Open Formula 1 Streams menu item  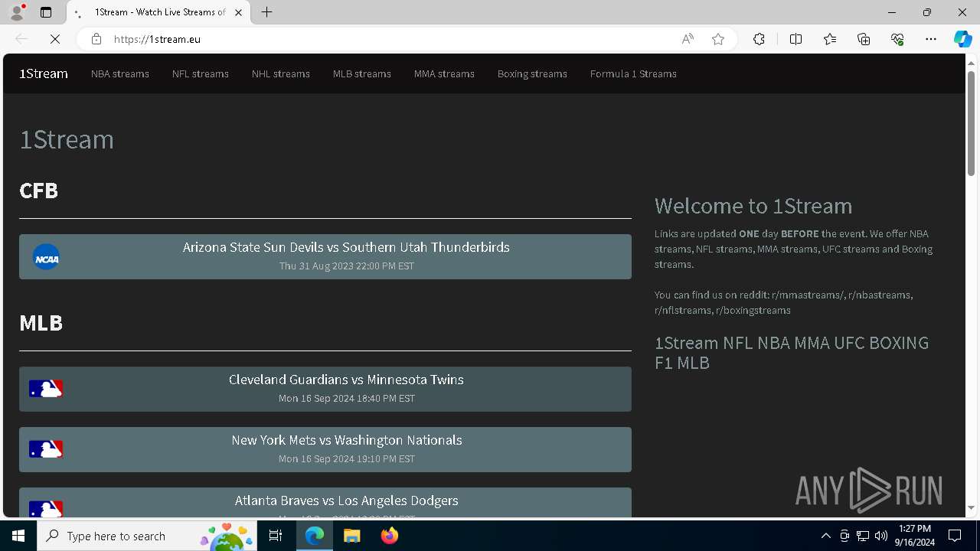coord(633,73)
